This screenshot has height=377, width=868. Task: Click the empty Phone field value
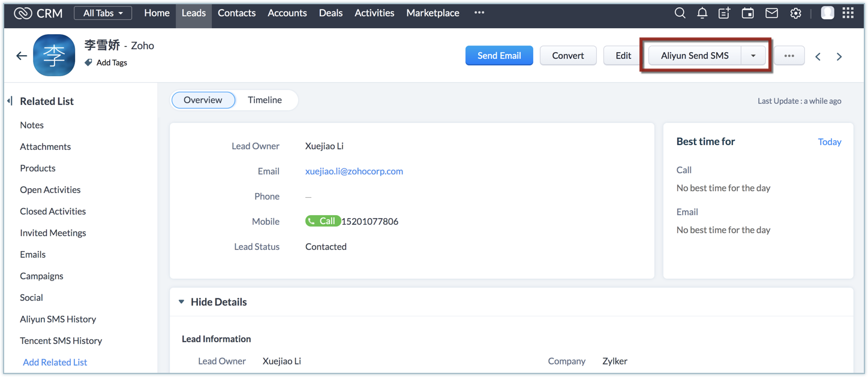click(x=308, y=197)
